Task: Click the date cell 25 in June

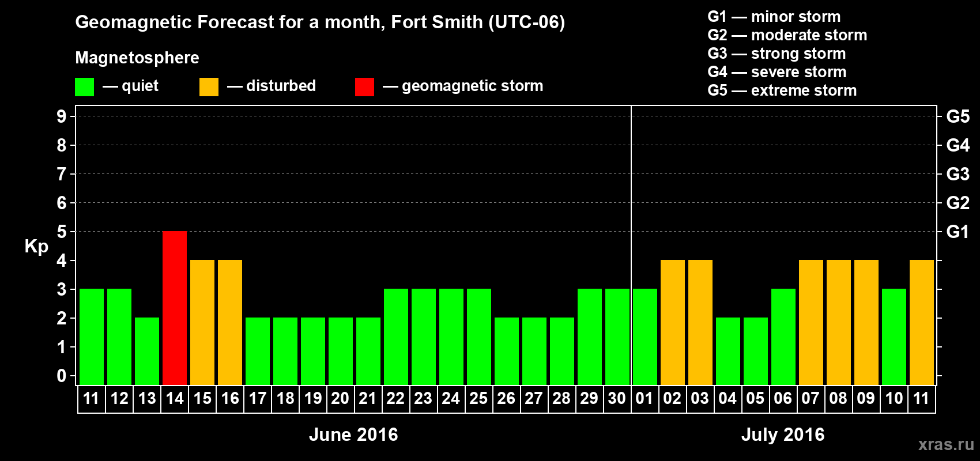Action: (479, 399)
